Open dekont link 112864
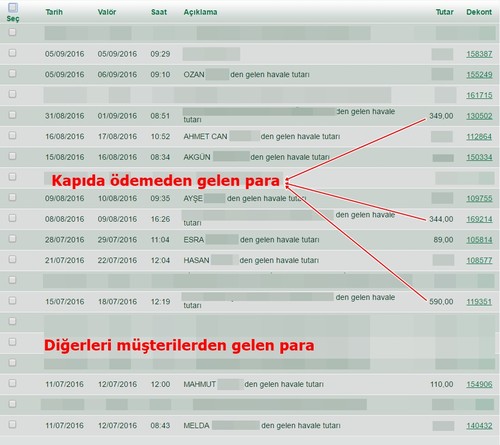 click(479, 137)
